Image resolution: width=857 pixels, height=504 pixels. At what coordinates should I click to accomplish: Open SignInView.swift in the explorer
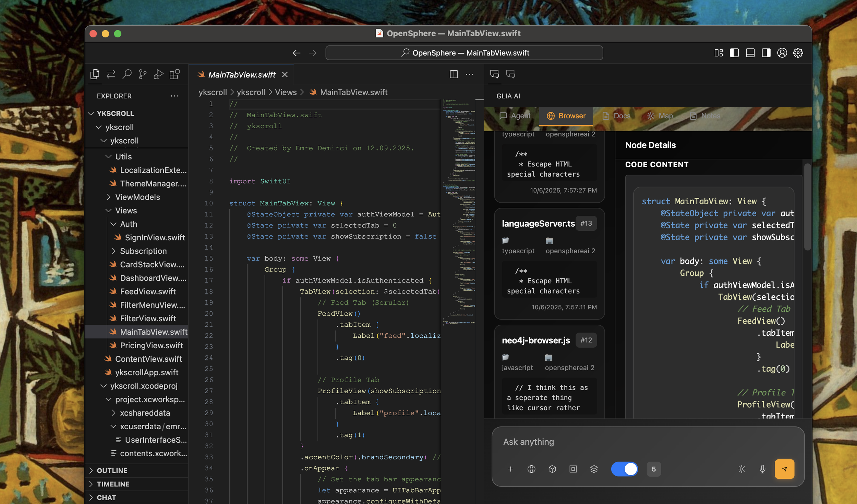136,237
